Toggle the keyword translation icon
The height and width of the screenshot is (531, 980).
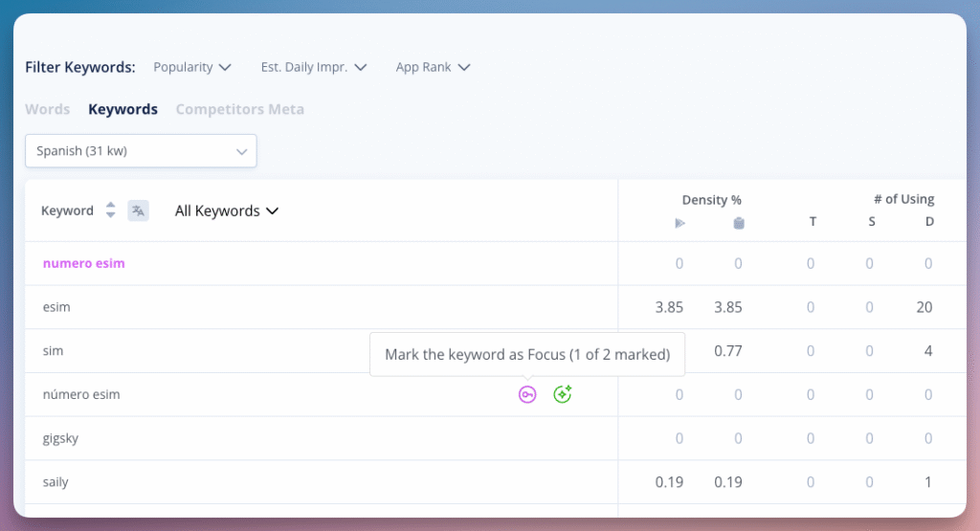tap(138, 210)
